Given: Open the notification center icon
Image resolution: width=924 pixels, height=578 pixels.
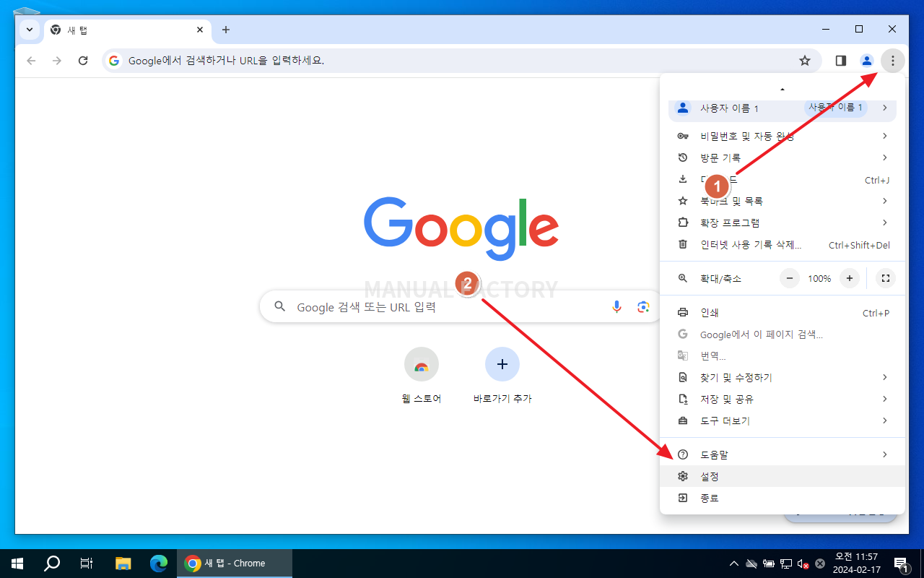Looking at the screenshot, I should point(901,564).
